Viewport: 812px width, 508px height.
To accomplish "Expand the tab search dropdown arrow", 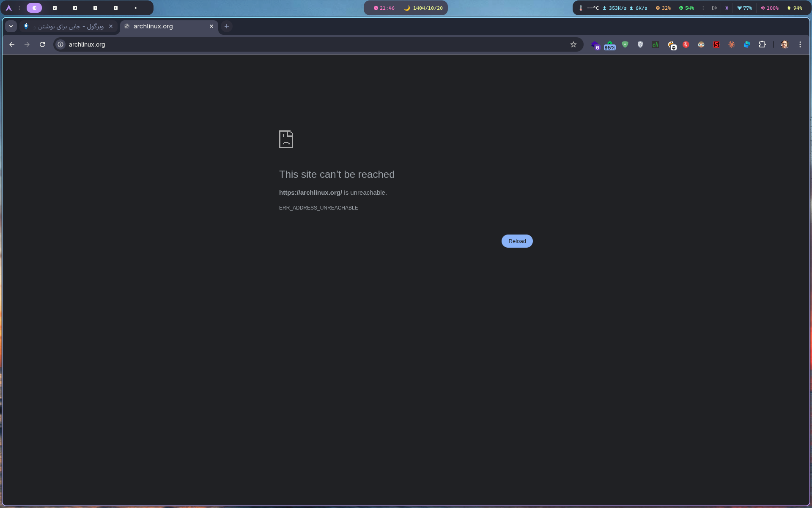I will click(x=11, y=26).
